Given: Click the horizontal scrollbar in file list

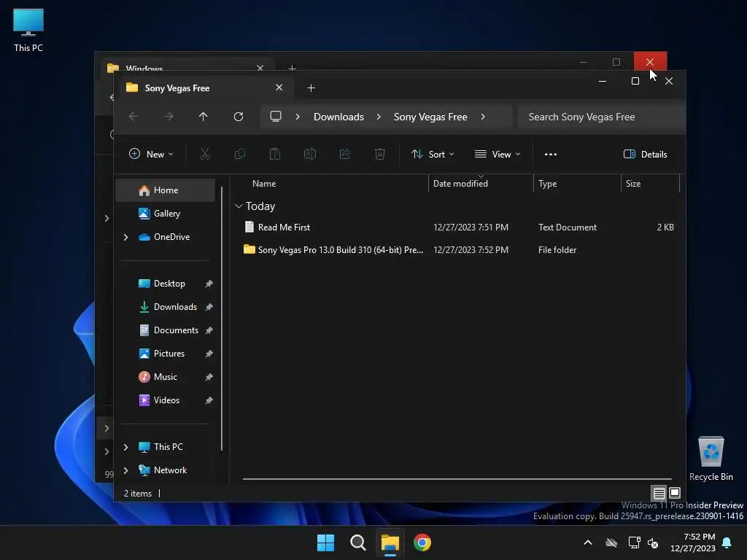Looking at the screenshot, I should (457, 478).
